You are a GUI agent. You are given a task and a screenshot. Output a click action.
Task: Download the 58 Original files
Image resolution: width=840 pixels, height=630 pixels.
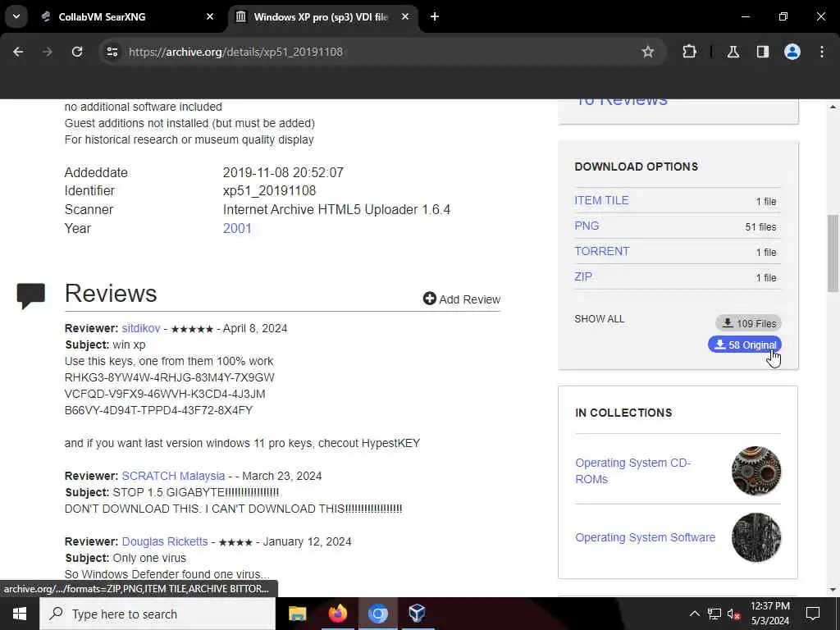745,345
